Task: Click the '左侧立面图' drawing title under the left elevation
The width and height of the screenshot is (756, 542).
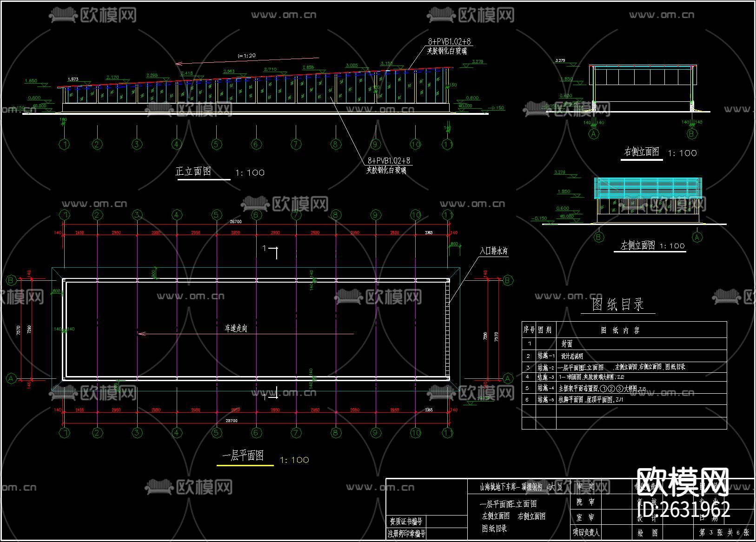Action: pyautogui.click(x=637, y=245)
